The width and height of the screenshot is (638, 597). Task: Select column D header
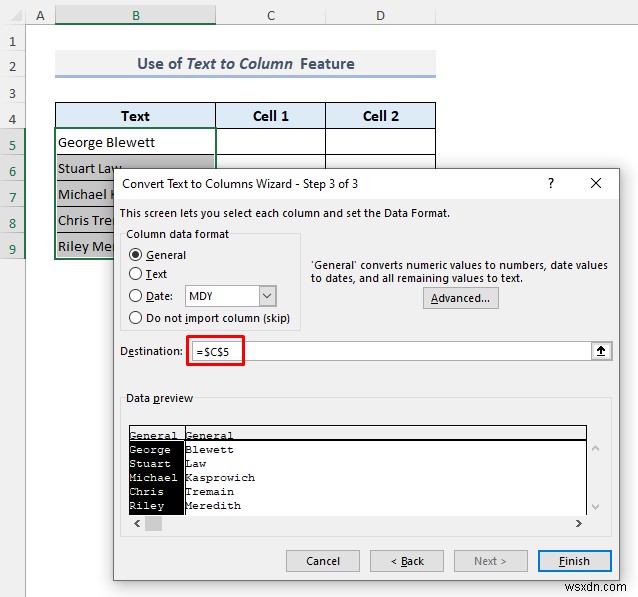coord(380,15)
